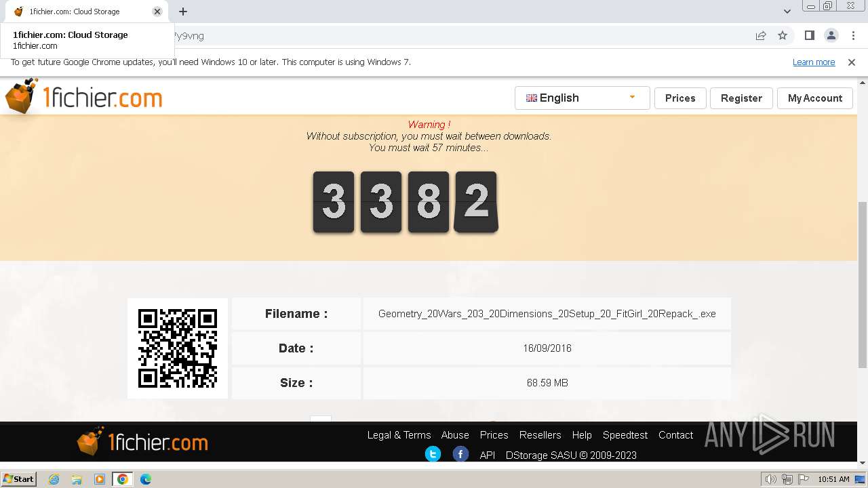This screenshot has width=868, height=488.
Task: Open the Chrome three-dot menu
Action: (853, 35)
